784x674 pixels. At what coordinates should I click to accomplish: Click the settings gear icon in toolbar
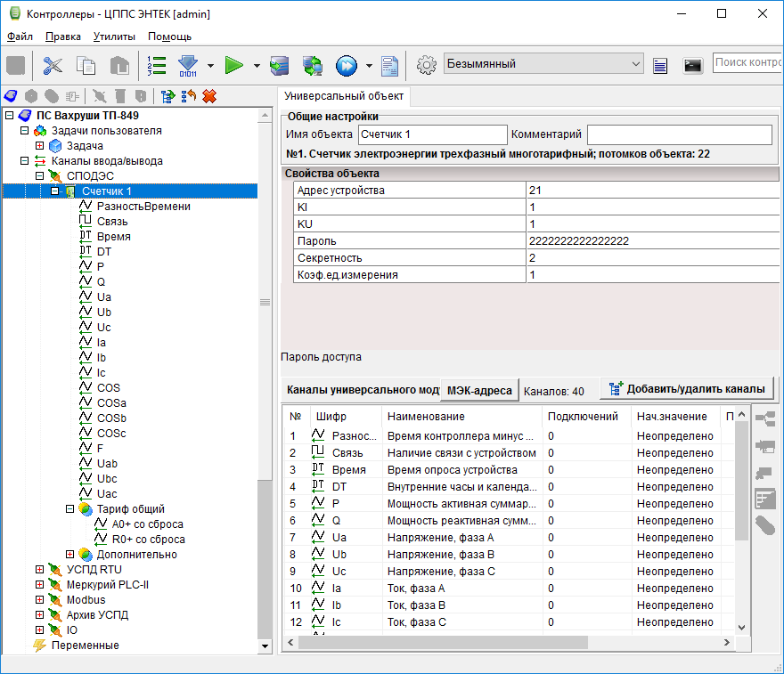point(427,65)
